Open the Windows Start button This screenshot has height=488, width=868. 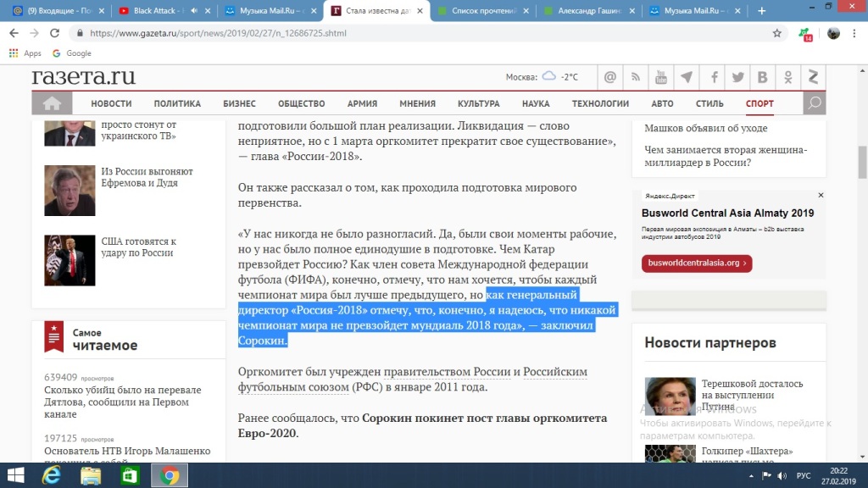15,475
